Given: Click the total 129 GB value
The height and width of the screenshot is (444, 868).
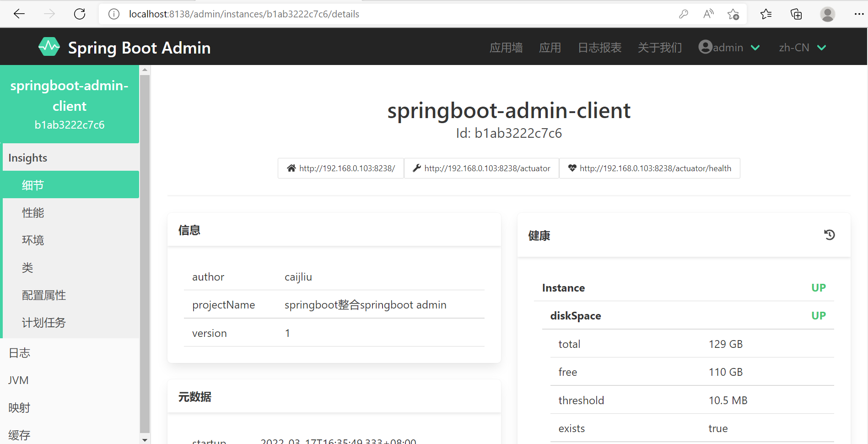Looking at the screenshot, I should (726, 344).
